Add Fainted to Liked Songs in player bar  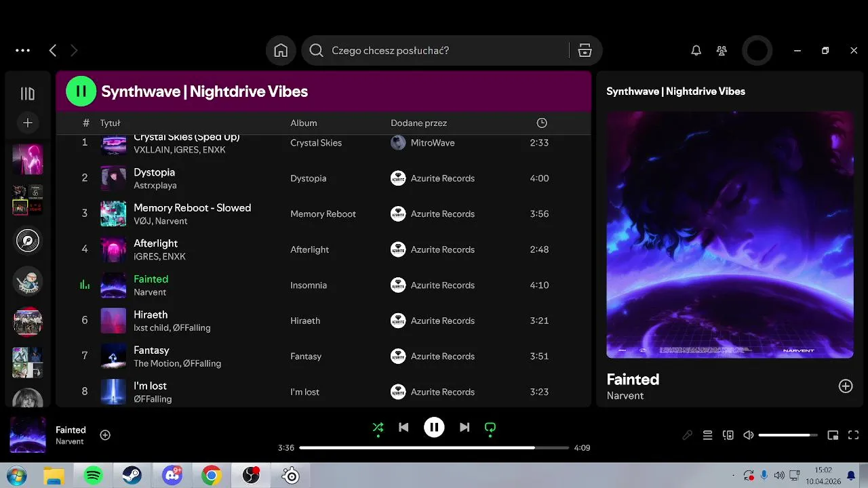pos(105,435)
